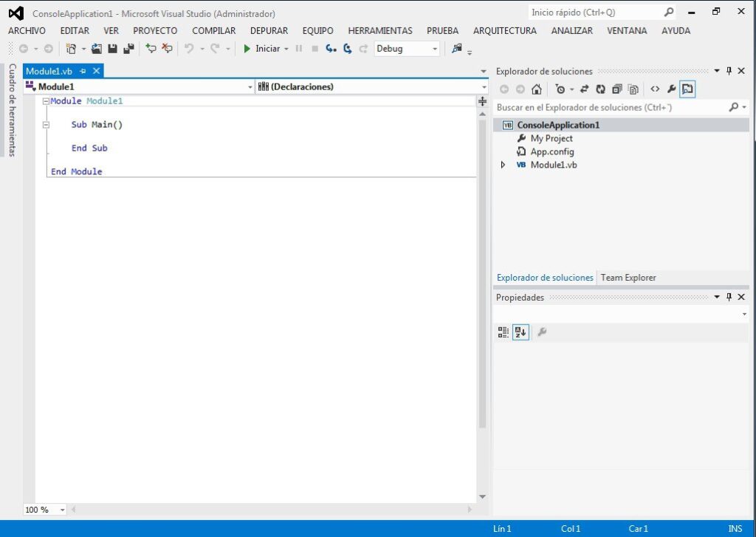756x537 pixels.
Task: Toggle Show All Files in Explorador de soluciones
Action: coord(633,89)
